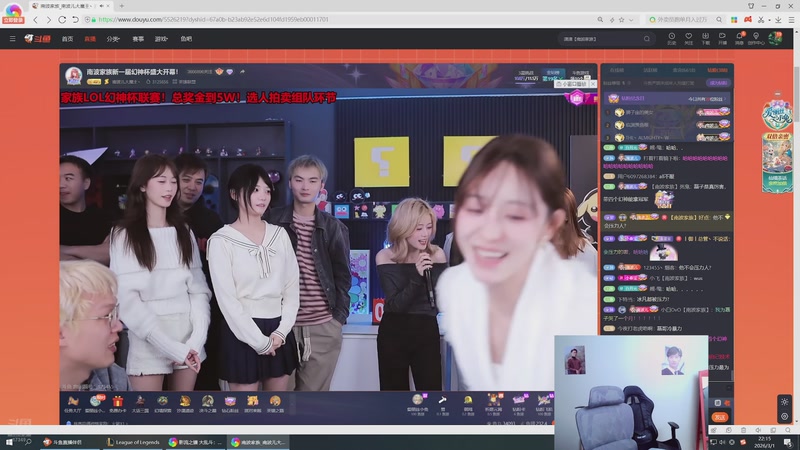Open the user avatar in header
The height and width of the screenshot is (450, 800).
pyautogui.click(x=776, y=38)
